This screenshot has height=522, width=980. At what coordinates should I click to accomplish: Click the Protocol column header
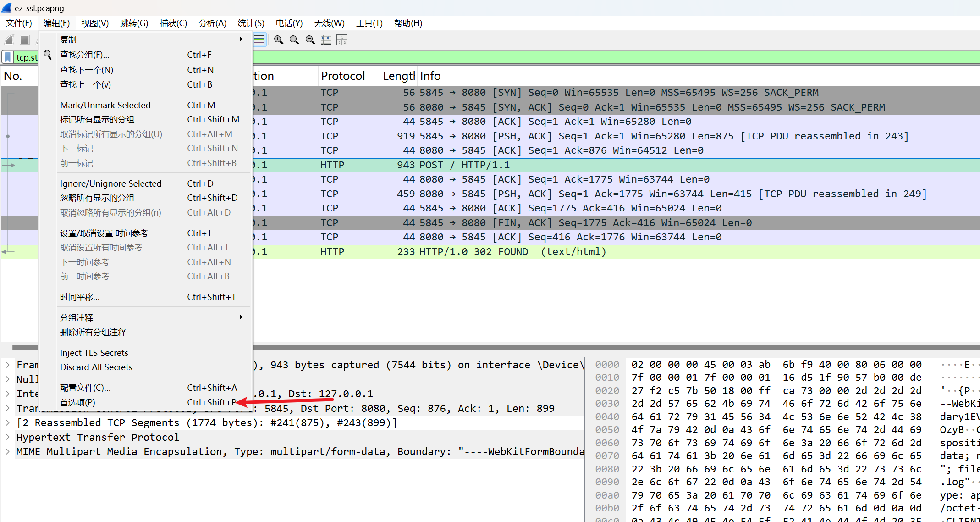pyautogui.click(x=343, y=76)
